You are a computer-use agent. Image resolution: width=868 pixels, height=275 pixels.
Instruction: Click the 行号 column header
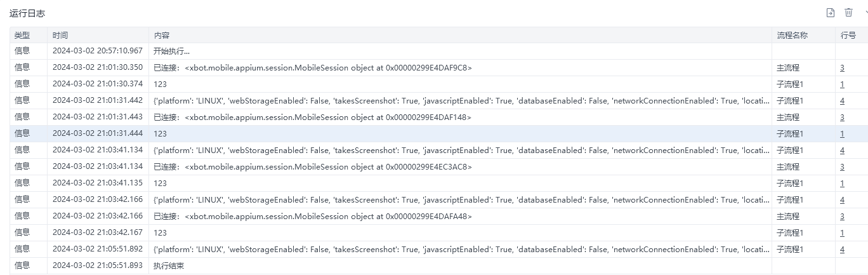[x=848, y=36]
